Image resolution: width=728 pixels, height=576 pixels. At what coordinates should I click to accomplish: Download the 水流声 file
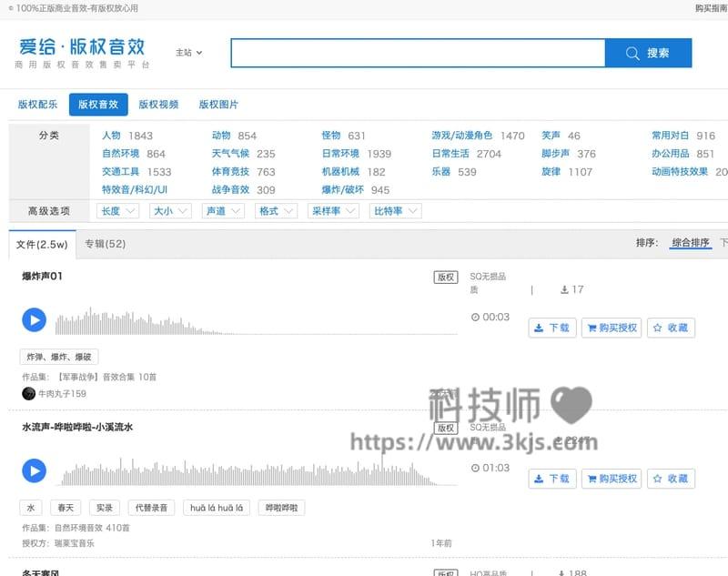pyautogui.click(x=552, y=479)
